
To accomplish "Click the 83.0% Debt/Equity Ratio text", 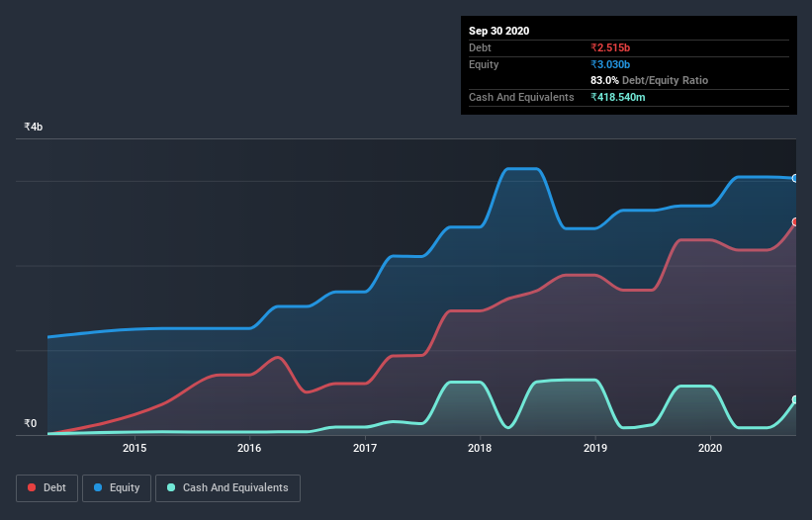I will coord(649,80).
